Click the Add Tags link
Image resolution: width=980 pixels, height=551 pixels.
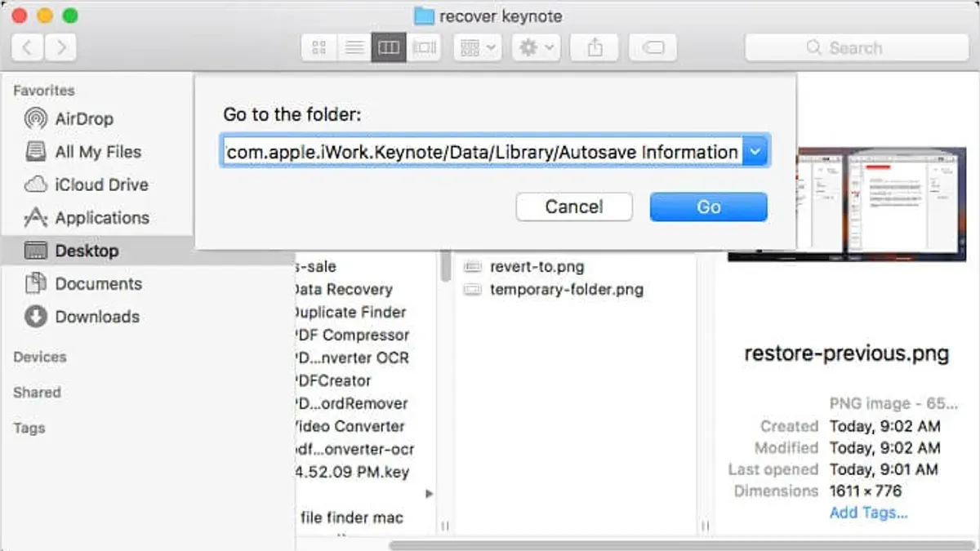click(x=868, y=513)
